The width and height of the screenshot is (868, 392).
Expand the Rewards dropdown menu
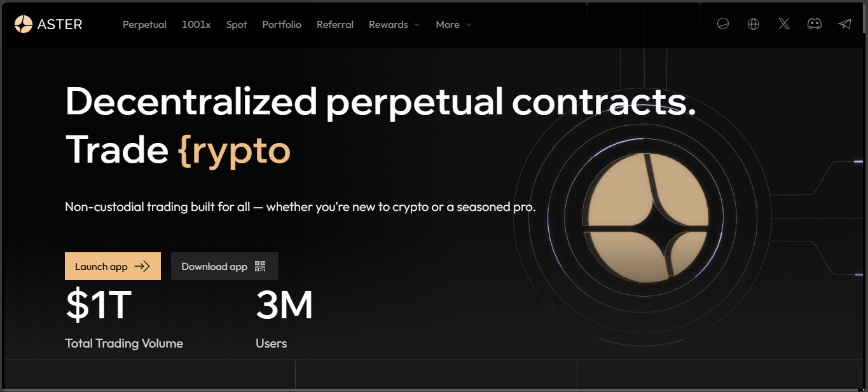coord(389,25)
